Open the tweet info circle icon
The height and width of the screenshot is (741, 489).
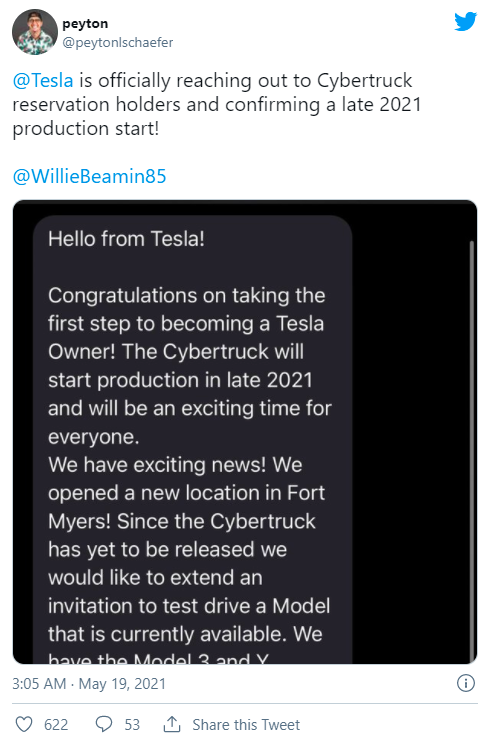click(466, 683)
